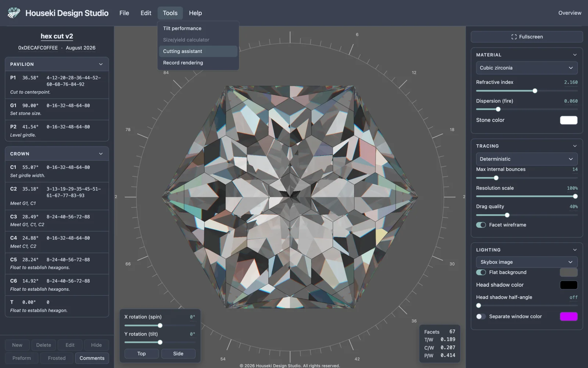Click the hex cut v2 design title
The width and height of the screenshot is (588, 368).
[x=57, y=36]
